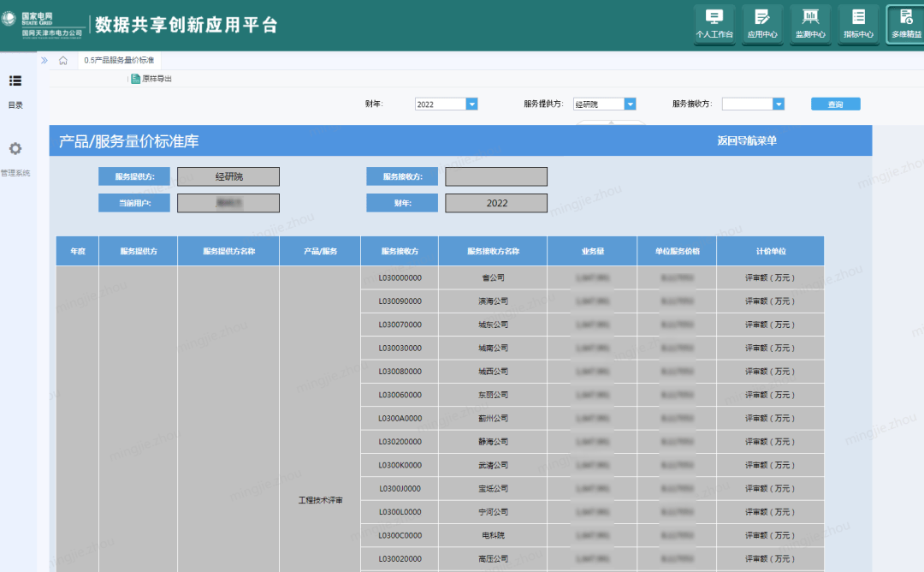924x572 pixels.
Task: Open the 指标中心 indicator center icon
Action: tap(859, 24)
